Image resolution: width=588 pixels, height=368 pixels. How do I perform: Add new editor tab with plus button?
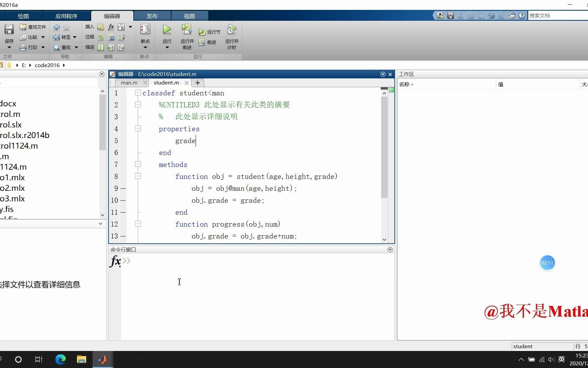coord(197,83)
